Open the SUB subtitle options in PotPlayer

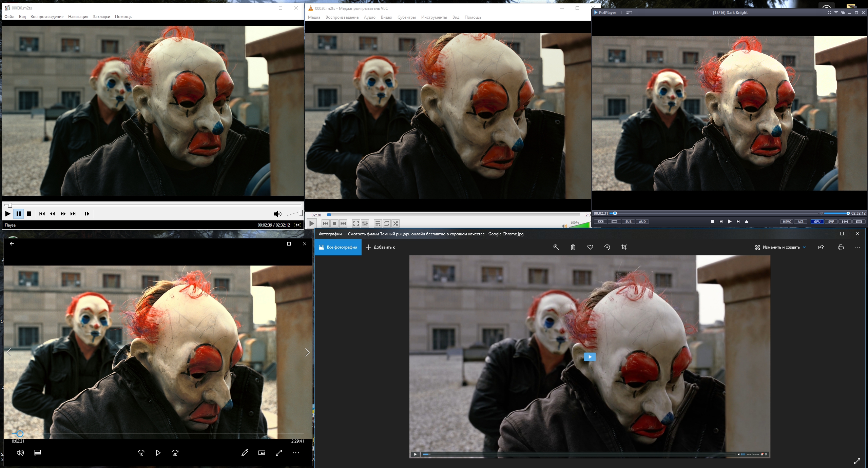(x=628, y=222)
